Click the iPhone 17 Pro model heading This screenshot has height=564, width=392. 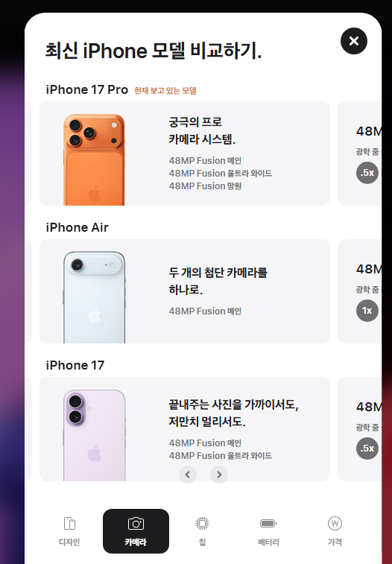[x=87, y=89]
